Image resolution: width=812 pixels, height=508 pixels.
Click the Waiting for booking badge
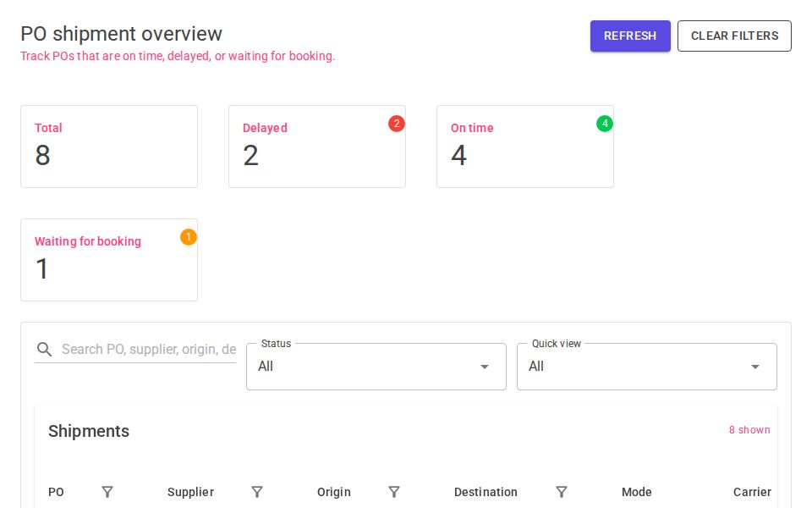coord(189,237)
